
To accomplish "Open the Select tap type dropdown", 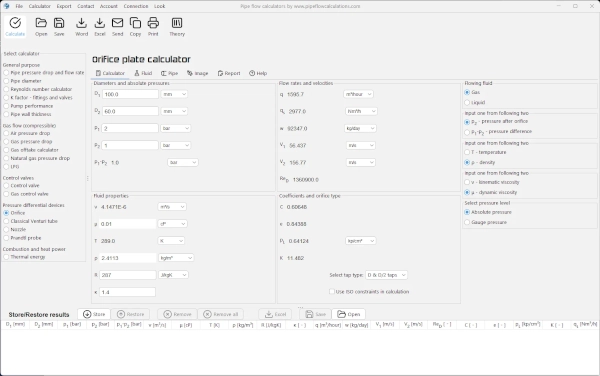I will (x=386, y=275).
